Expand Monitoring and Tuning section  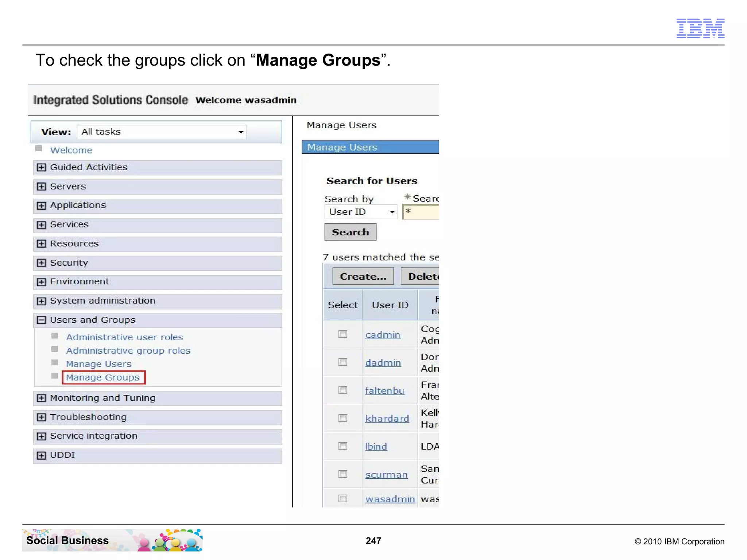point(42,398)
